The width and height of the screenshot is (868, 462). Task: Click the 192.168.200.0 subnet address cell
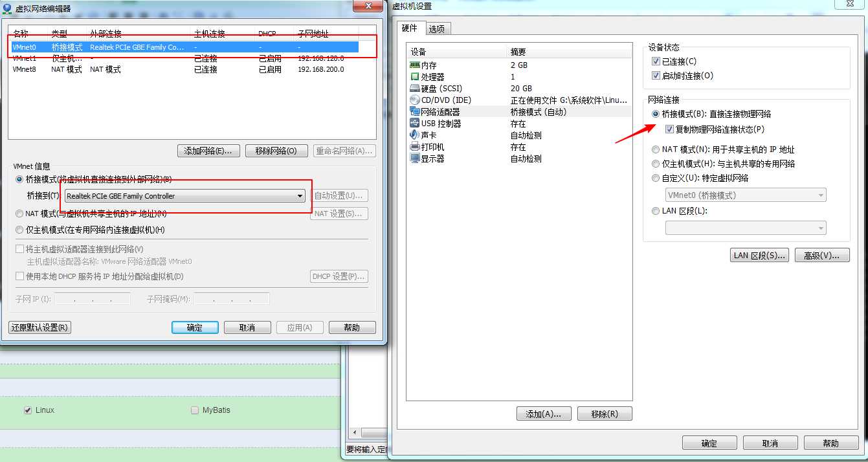point(321,69)
